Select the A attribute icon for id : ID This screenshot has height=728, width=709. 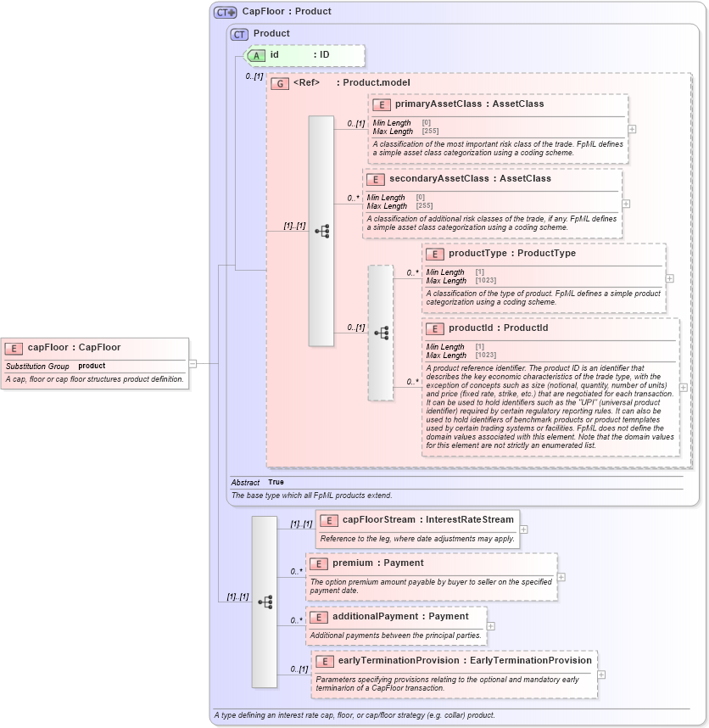point(257,55)
